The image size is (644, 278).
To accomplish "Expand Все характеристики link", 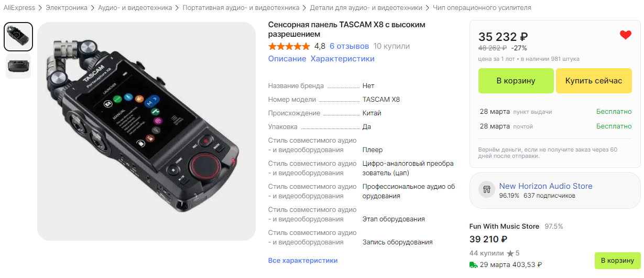I will click(x=303, y=260).
